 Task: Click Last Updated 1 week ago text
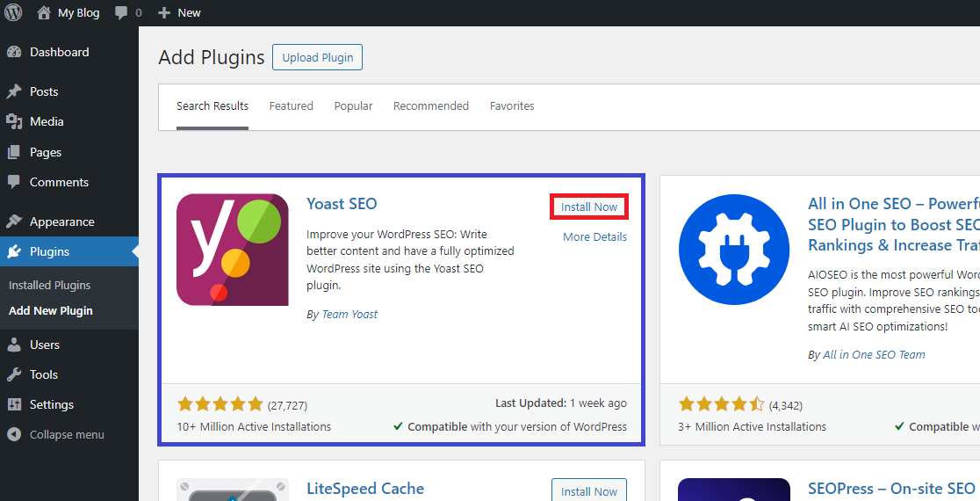(x=561, y=403)
